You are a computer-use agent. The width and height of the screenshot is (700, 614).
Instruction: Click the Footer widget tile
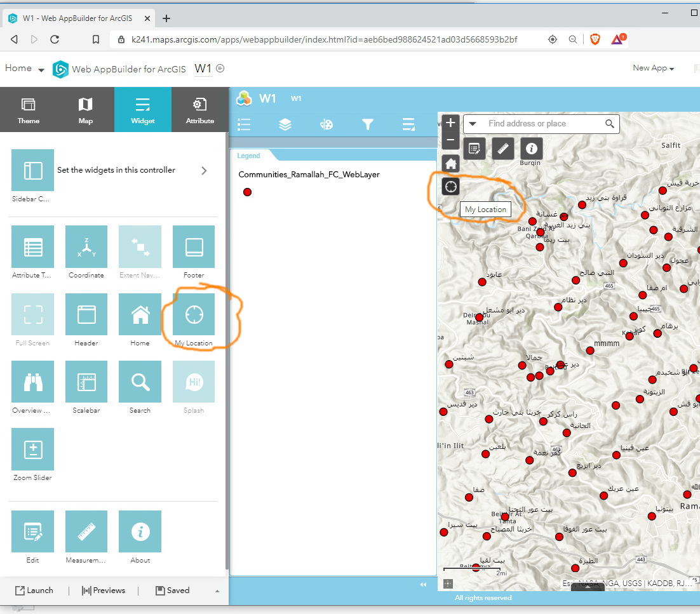pyautogui.click(x=193, y=247)
